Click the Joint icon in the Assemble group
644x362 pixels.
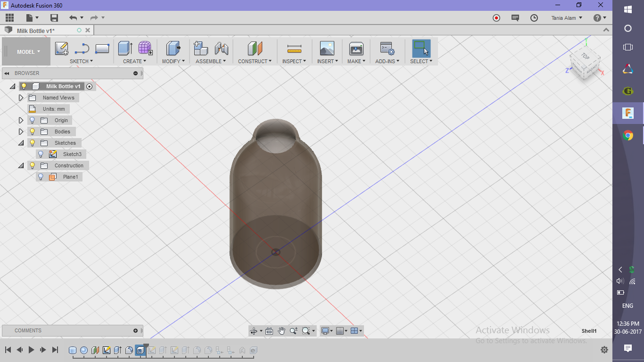(221, 49)
